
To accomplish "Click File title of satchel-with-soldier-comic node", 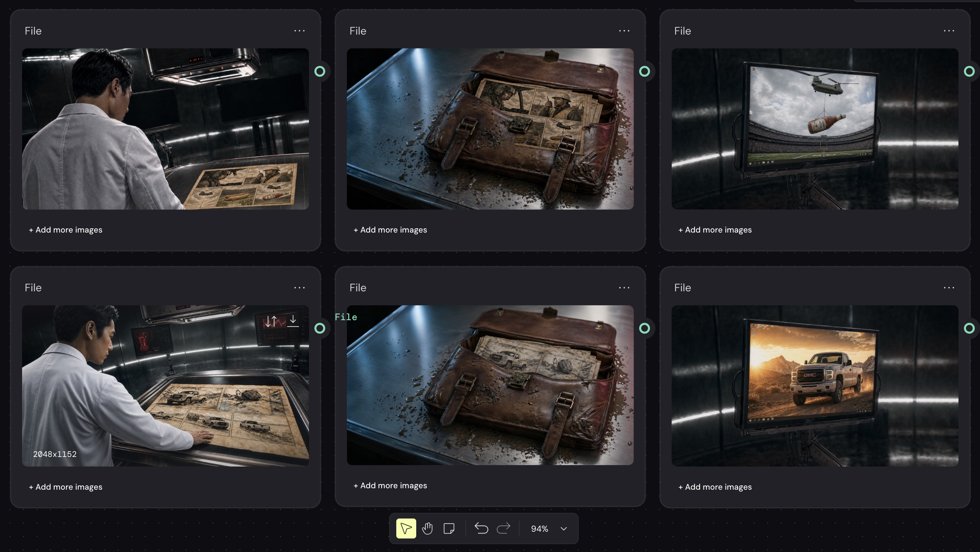I will (358, 31).
